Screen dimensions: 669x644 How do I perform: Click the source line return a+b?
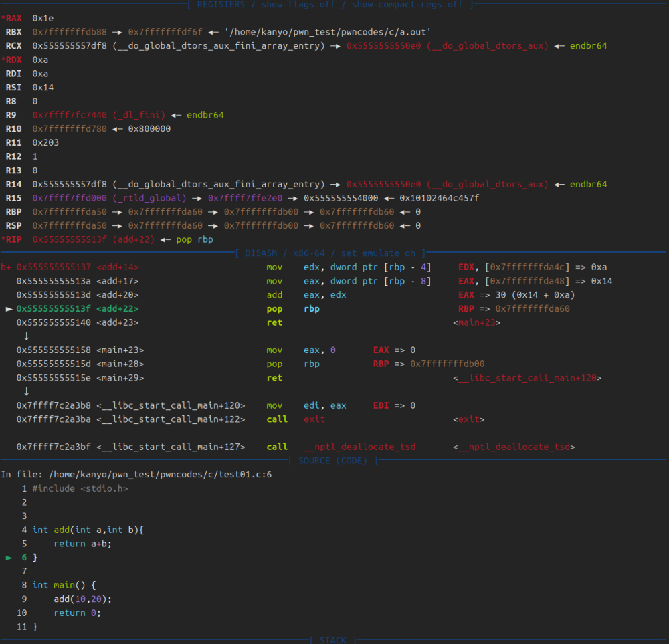(x=82, y=544)
